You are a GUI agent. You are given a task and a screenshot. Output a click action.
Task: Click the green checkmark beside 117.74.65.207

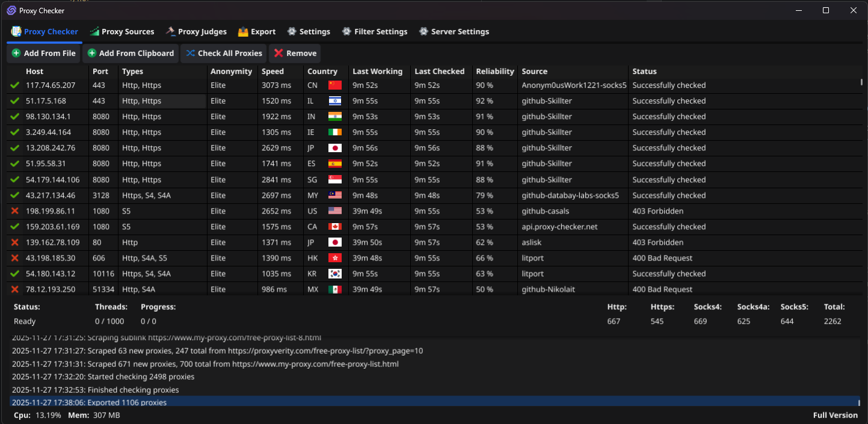click(x=15, y=85)
